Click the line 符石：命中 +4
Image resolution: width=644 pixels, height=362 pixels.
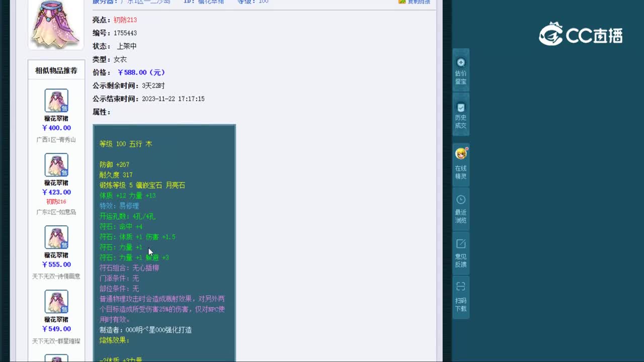(x=121, y=227)
